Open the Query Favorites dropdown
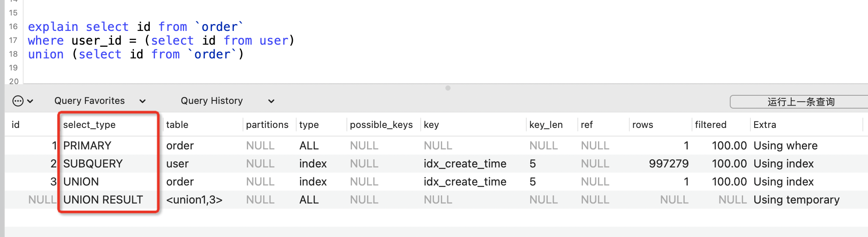Screen dimensions: 868x237 click(100, 101)
